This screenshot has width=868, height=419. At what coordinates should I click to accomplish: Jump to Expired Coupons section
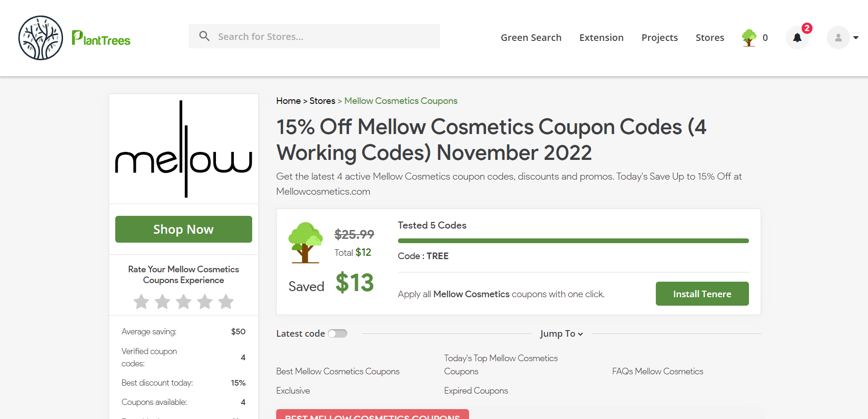(x=476, y=390)
